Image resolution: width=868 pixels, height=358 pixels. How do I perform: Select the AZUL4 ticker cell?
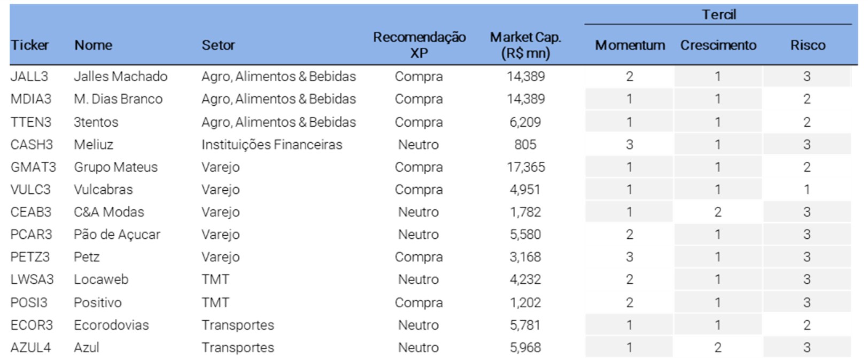pyautogui.click(x=30, y=347)
